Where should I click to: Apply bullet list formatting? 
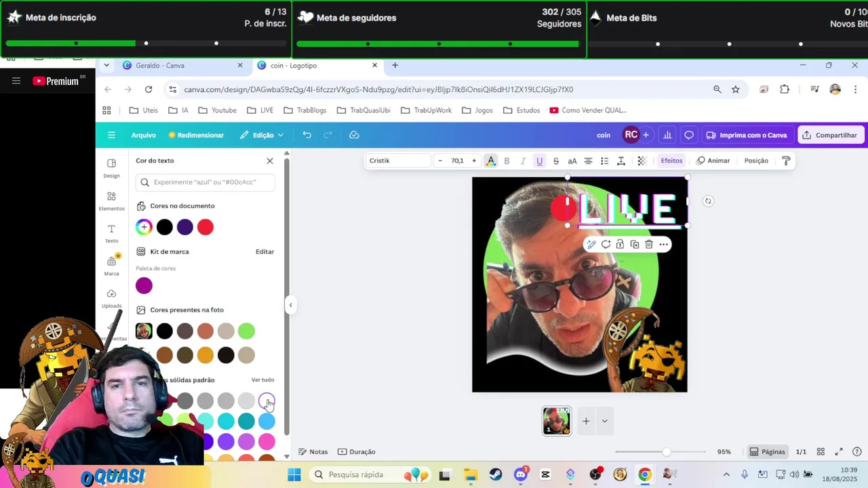coord(605,161)
